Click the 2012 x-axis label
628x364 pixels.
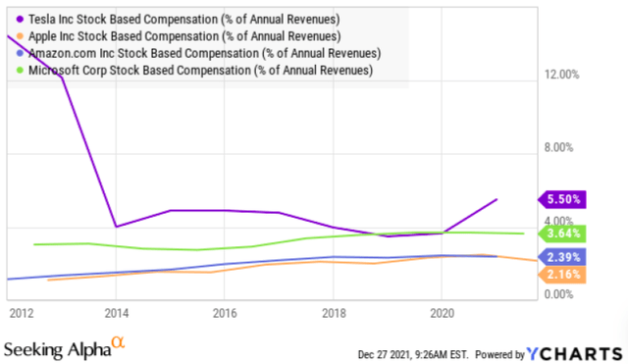tap(22, 313)
